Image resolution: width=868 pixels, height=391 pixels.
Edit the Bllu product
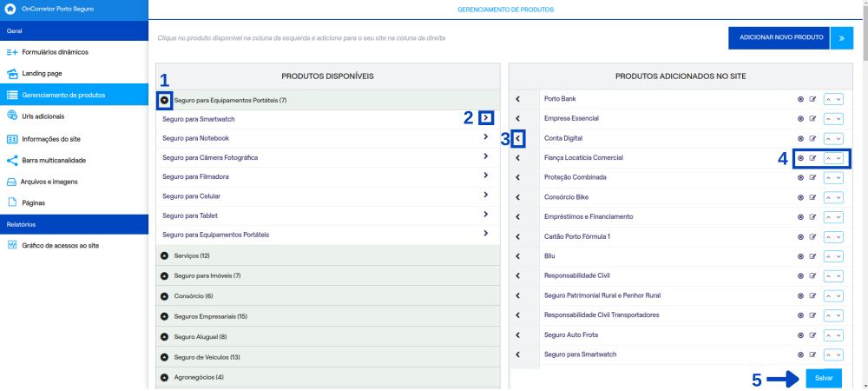pos(812,256)
